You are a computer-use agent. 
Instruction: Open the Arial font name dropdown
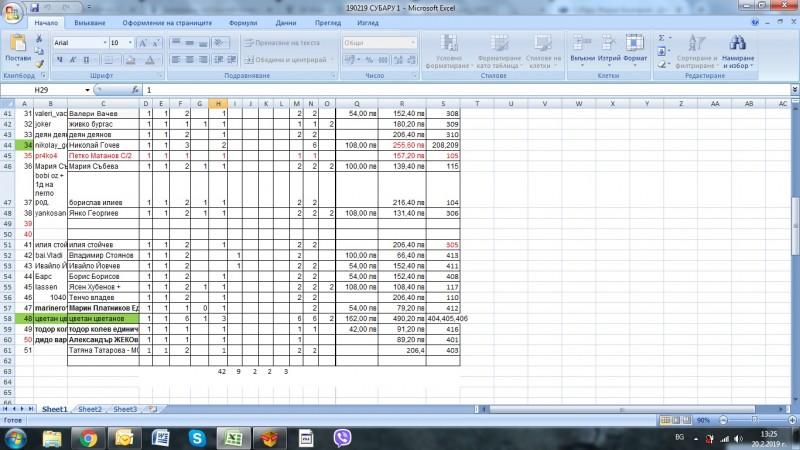coord(105,43)
